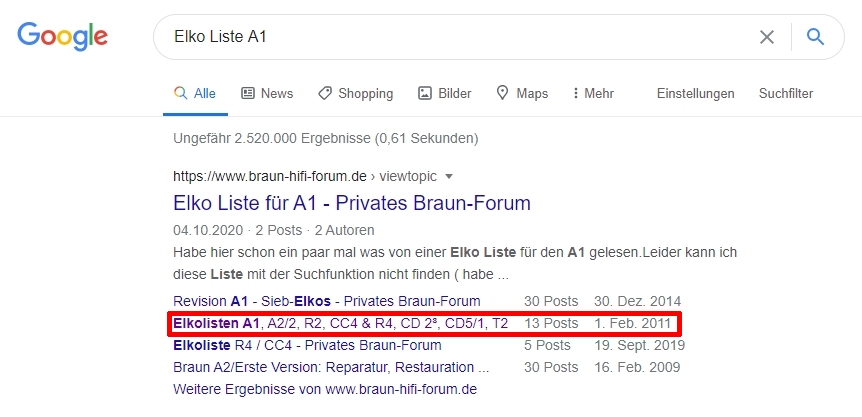Image resolution: width=862 pixels, height=417 pixels.
Task: Click the blue magnifier search icon
Action: pos(815,37)
